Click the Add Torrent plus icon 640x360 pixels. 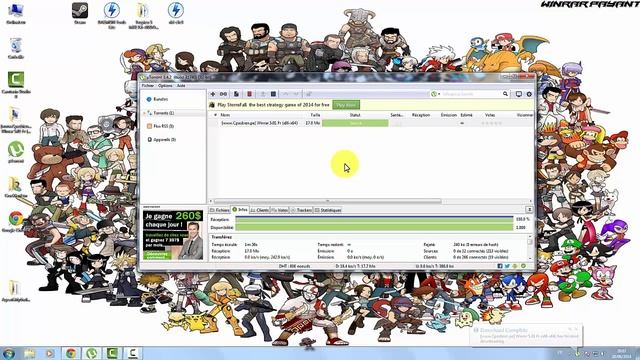213,94
